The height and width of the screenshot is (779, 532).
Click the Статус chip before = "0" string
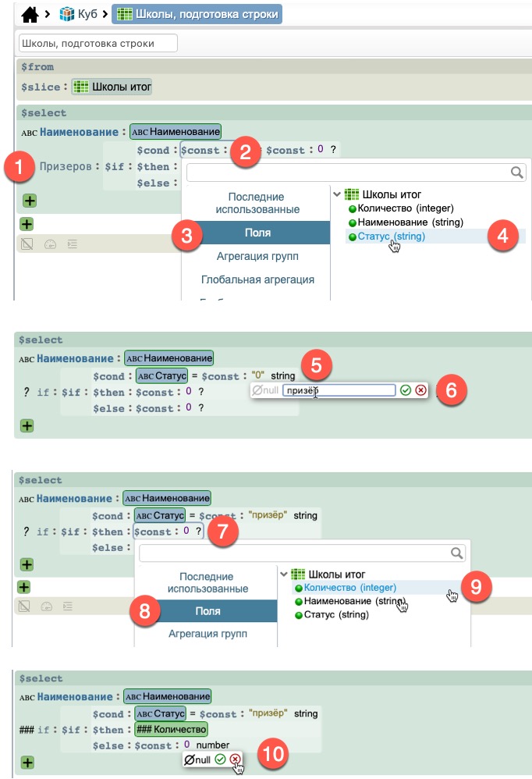[x=160, y=376]
